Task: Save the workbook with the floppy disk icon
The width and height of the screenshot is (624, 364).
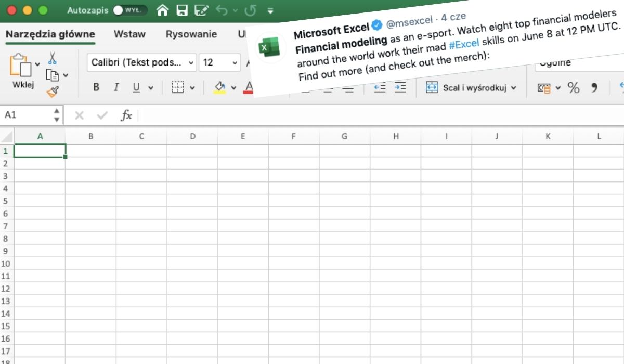Action: (181, 10)
